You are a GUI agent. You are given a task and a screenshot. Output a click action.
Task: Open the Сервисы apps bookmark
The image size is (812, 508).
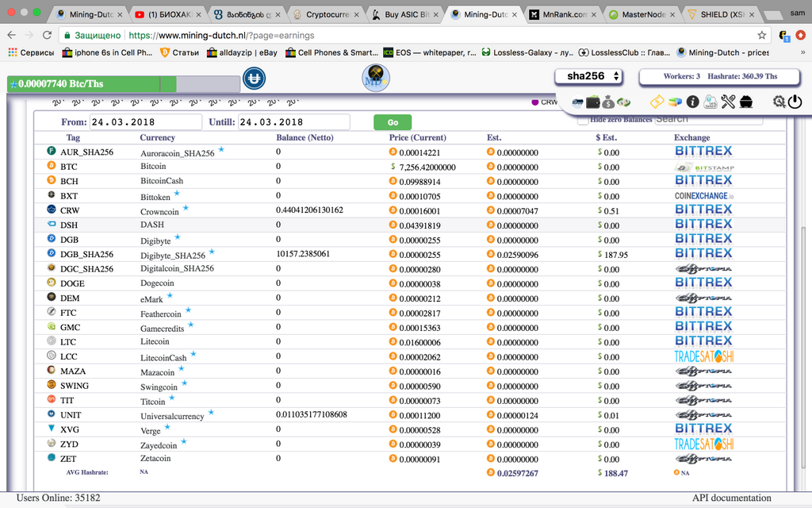pos(31,52)
